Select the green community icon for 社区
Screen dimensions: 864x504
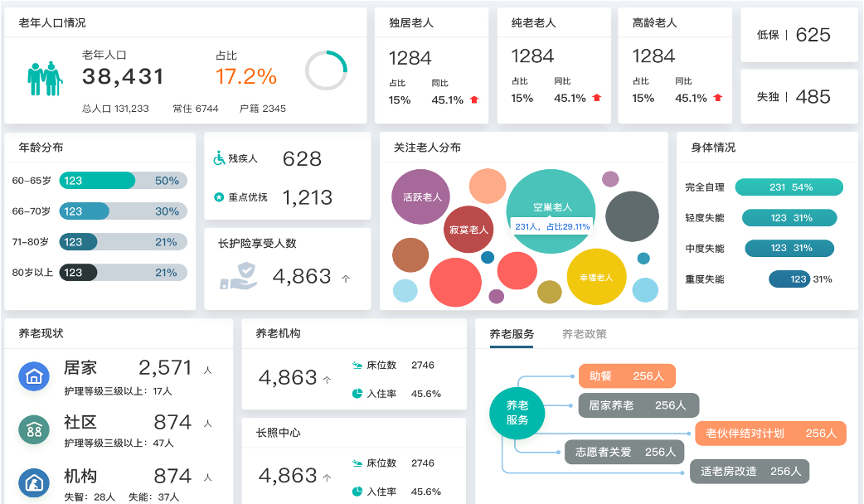[34, 429]
